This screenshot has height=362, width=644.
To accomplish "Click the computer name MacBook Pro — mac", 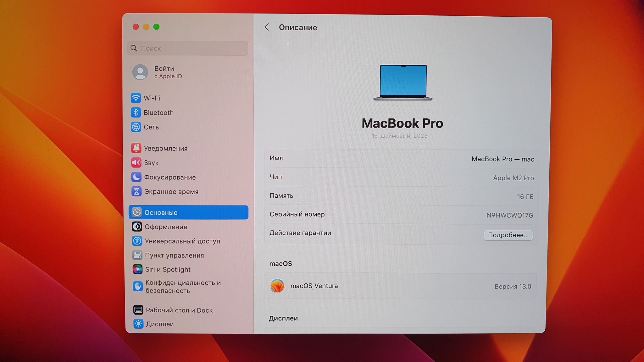I will [502, 159].
